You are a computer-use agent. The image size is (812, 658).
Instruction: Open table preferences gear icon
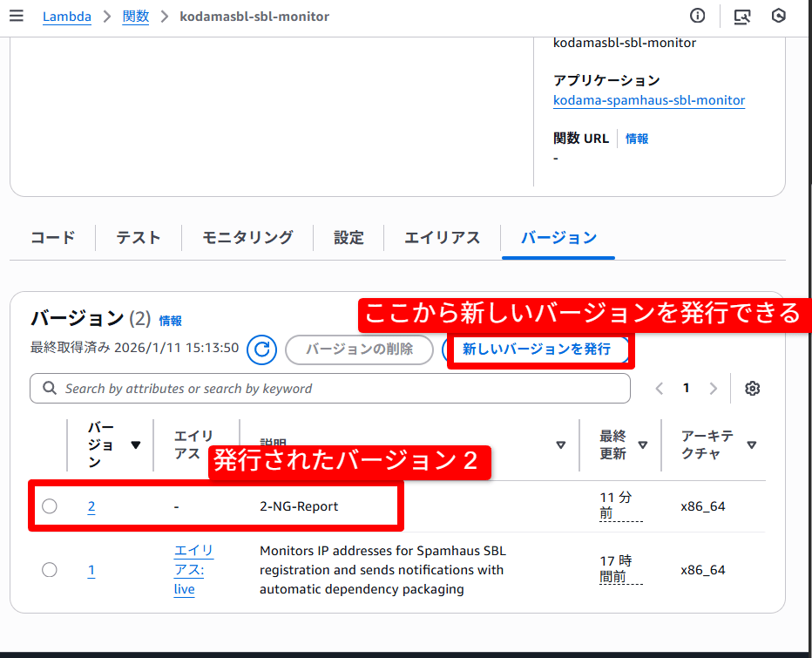753,389
